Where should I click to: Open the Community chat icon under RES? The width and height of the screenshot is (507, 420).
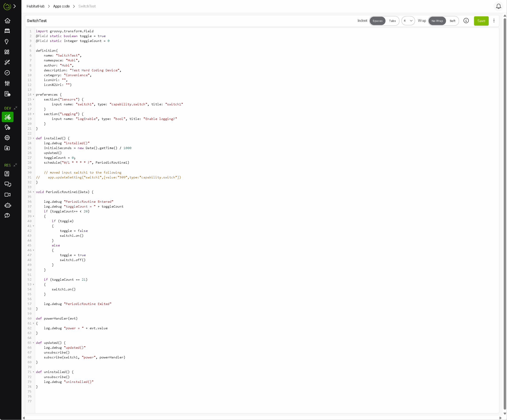[x=8, y=184]
